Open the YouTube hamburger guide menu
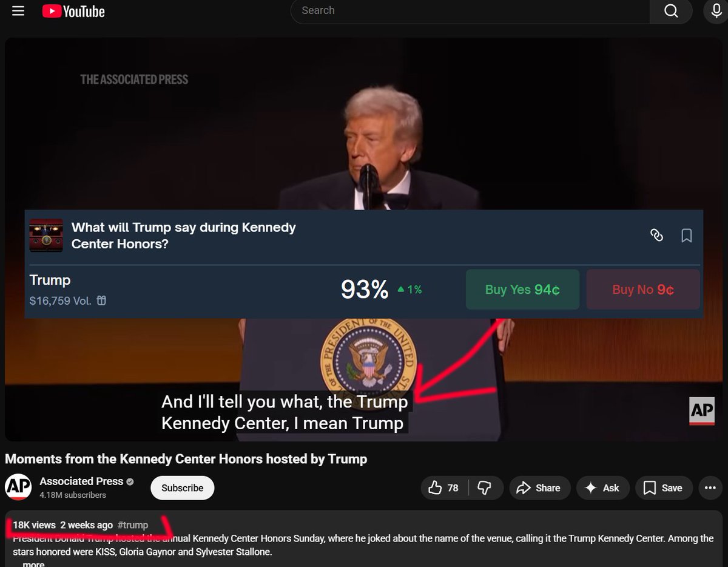Viewport: 728px width, 567px height. (x=18, y=11)
